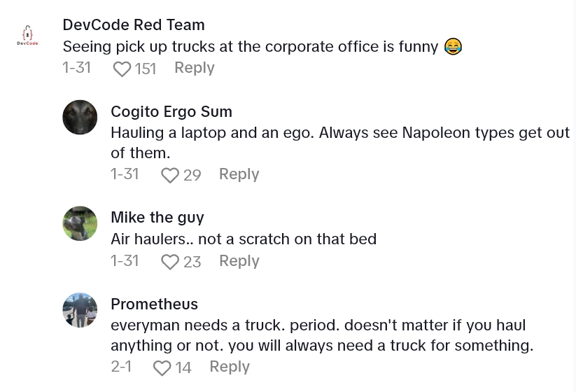This screenshot has height=392, width=576.
Task: Visit the Mike the guy username link
Action: coord(157,217)
